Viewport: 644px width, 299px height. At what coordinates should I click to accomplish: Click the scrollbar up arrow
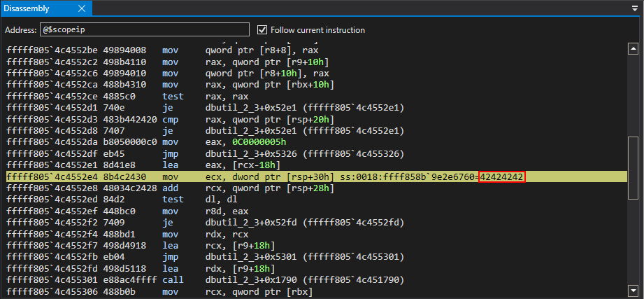pyautogui.click(x=633, y=50)
